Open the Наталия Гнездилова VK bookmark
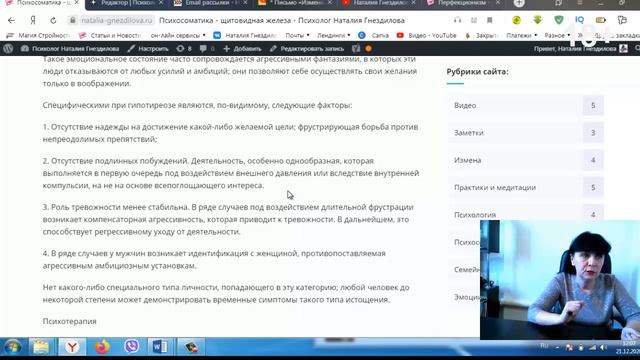The image size is (640, 360). point(245,36)
